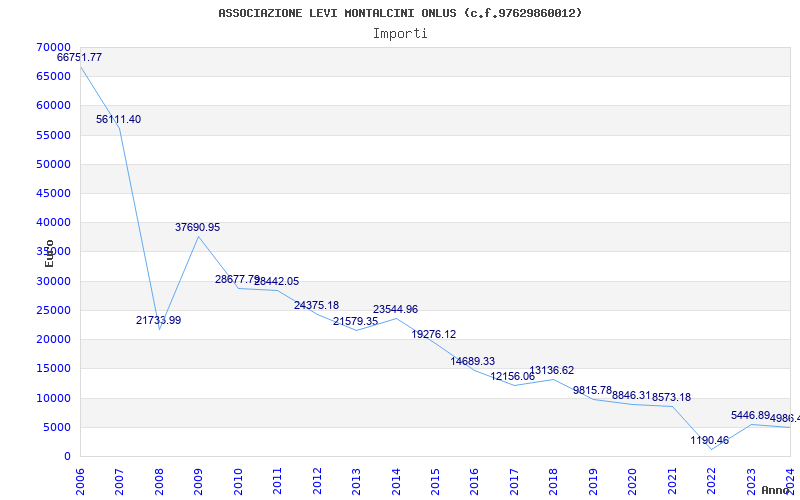Select the 66751.77 data label
This screenshot has width=800, height=500.
79,57
